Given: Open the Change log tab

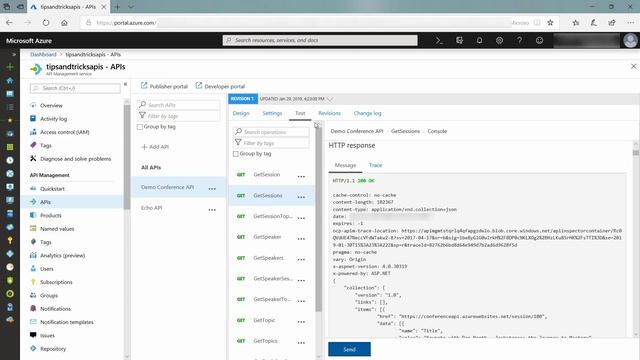Looking at the screenshot, I should click(367, 113).
